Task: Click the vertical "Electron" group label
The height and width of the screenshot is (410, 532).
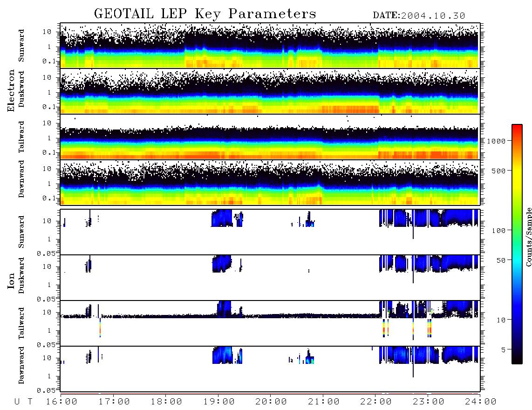Action: click(x=11, y=90)
